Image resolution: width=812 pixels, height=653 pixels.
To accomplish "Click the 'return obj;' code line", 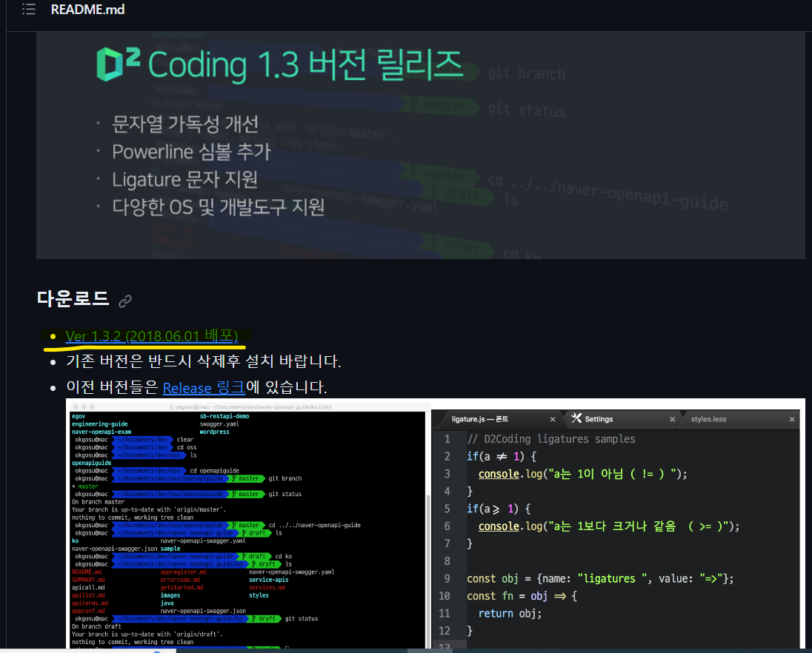I will click(x=510, y=614).
